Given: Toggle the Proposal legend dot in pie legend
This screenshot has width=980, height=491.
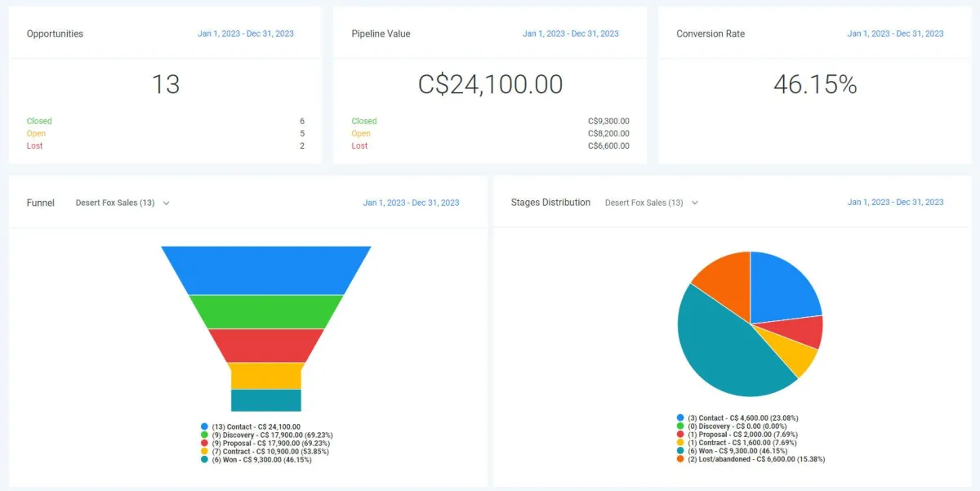Looking at the screenshot, I should (x=680, y=435).
